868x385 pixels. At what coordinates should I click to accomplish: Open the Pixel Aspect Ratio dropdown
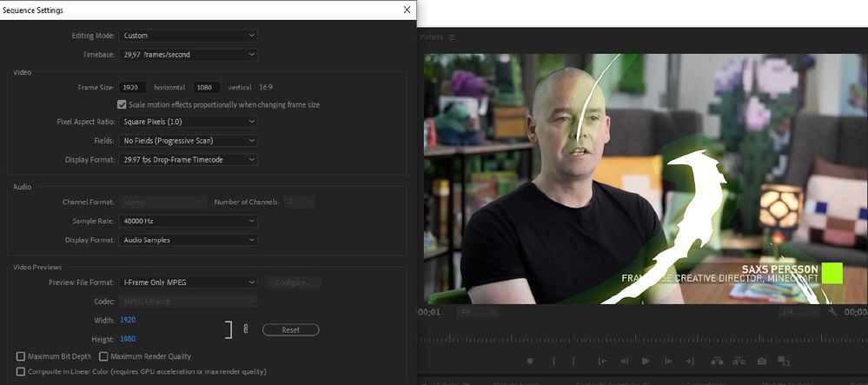189,122
